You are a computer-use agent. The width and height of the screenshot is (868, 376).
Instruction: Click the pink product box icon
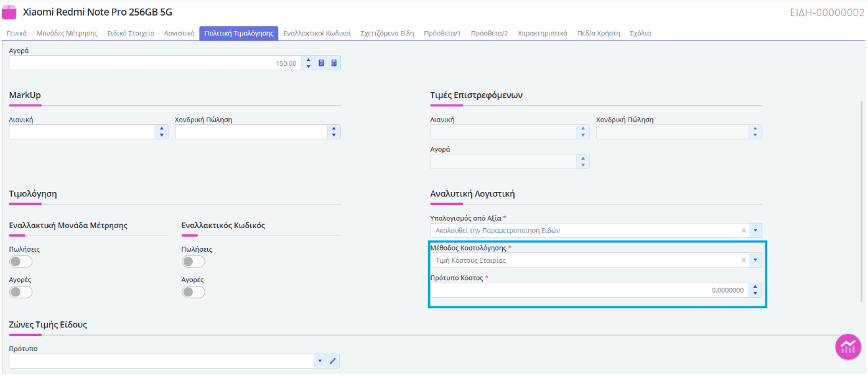9,12
